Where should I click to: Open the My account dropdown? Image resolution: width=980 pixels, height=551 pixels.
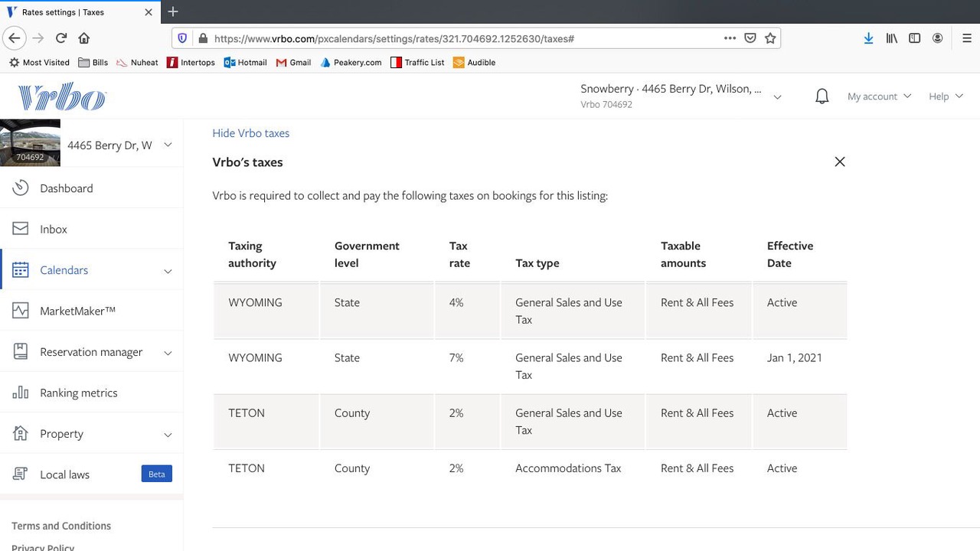click(879, 96)
